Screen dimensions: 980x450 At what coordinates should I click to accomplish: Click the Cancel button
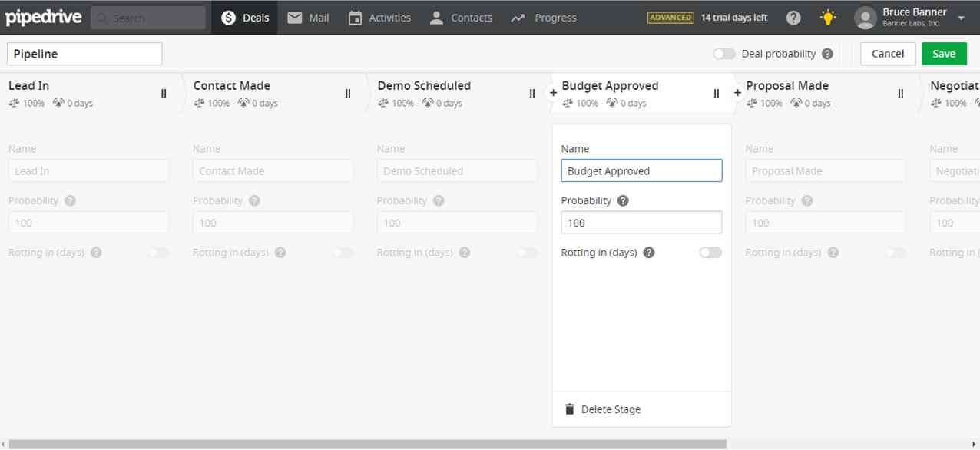(887, 54)
